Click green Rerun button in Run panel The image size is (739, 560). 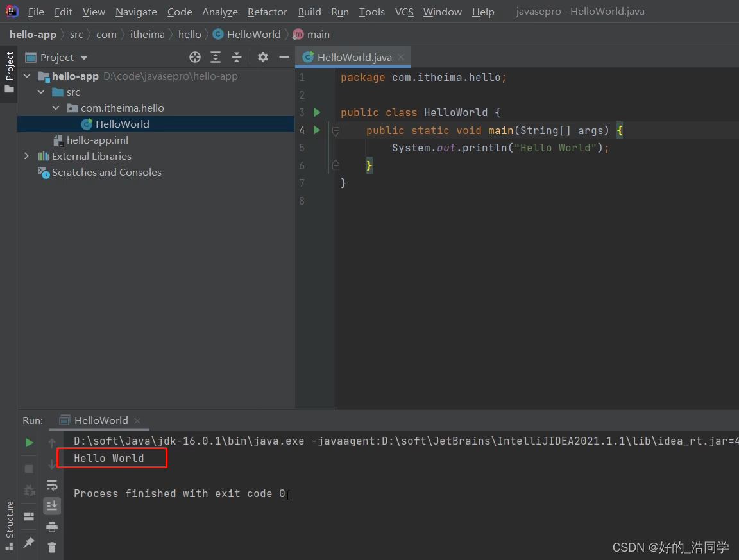pyautogui.click(x=29, y=443)
